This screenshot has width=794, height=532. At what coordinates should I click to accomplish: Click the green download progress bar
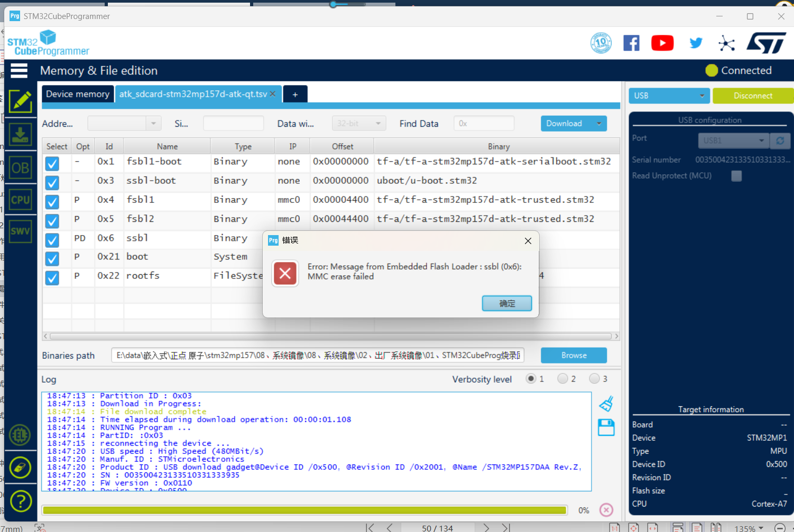point(304,510)
